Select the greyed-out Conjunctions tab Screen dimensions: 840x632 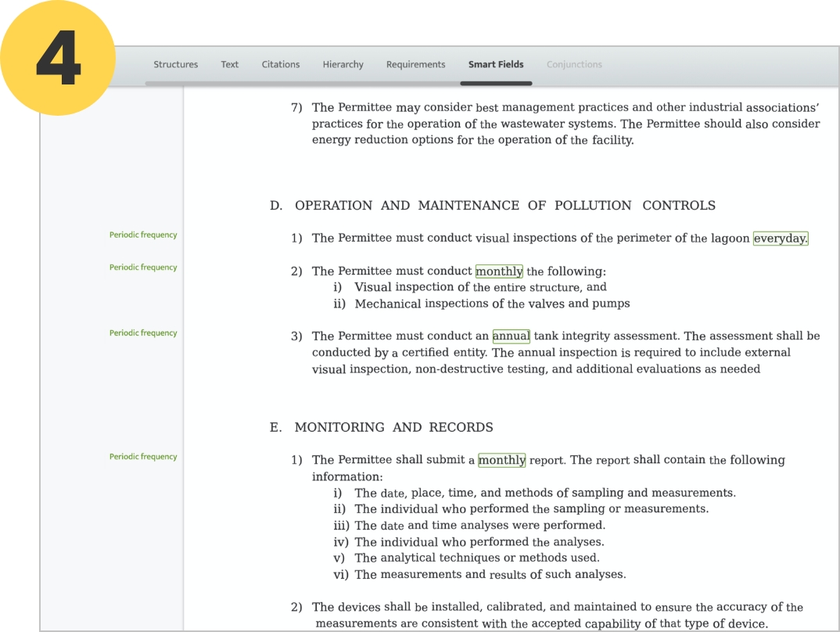coord(574,64)
